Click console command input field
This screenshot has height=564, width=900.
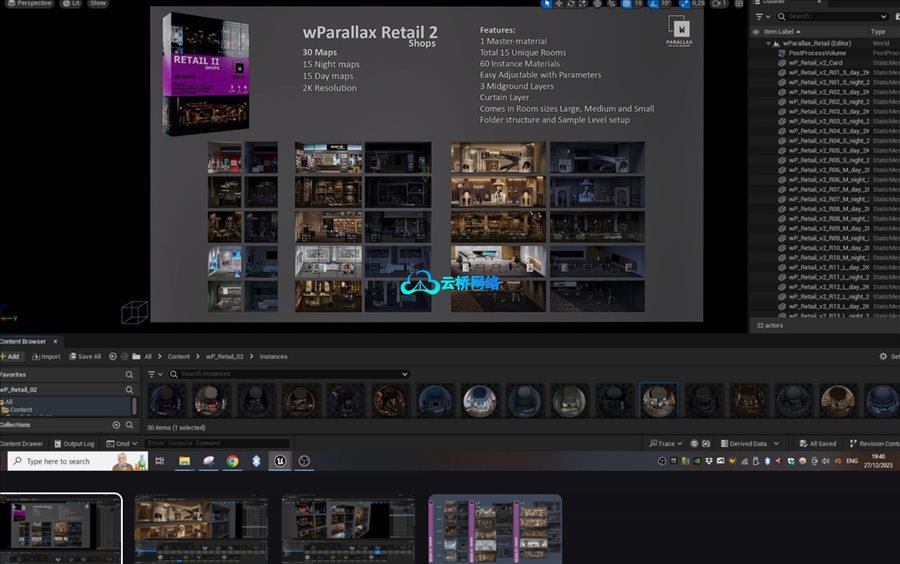click(x=216, y=443)
